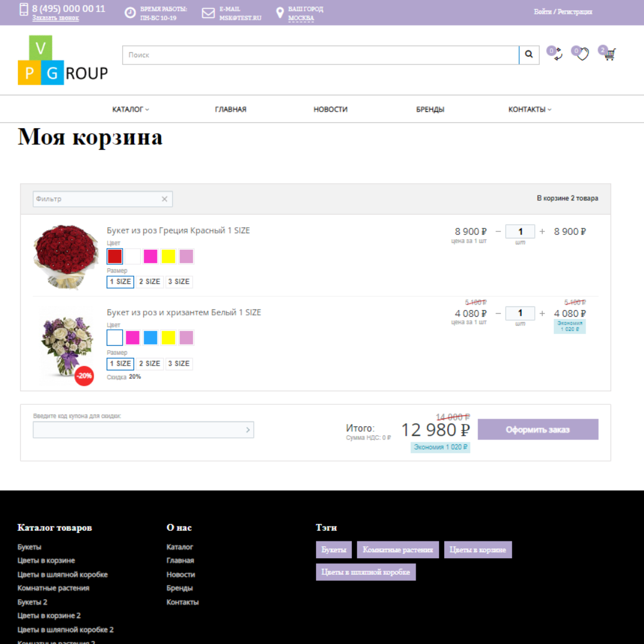Click the Заказать звонок link
The width and height of the screenshot is (644, 644).
tap(55, 18)
